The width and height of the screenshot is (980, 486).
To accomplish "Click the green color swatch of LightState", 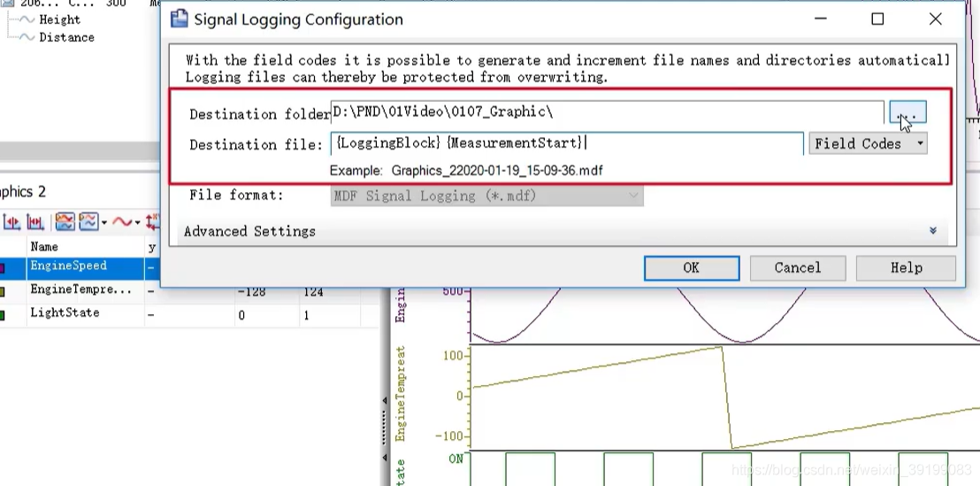I will click(3, 316).
